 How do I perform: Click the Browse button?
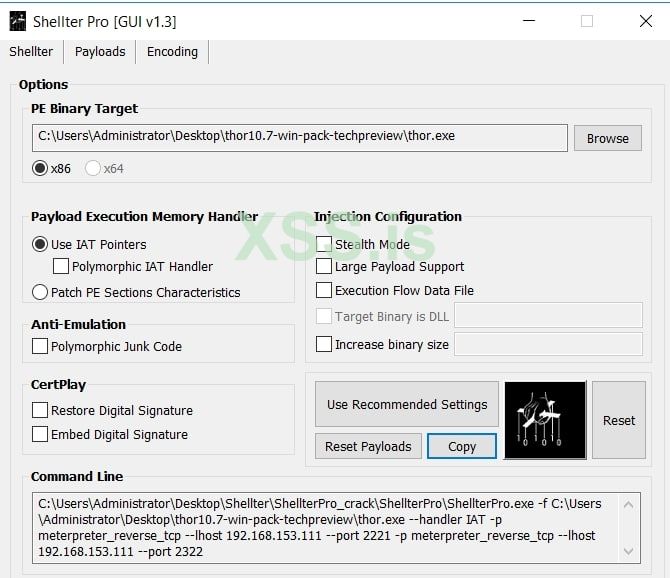coord(608,138)
